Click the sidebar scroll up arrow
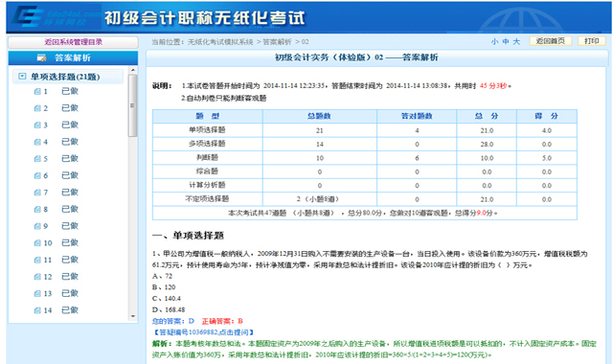613x364 pixels. [x=133, y=70]
